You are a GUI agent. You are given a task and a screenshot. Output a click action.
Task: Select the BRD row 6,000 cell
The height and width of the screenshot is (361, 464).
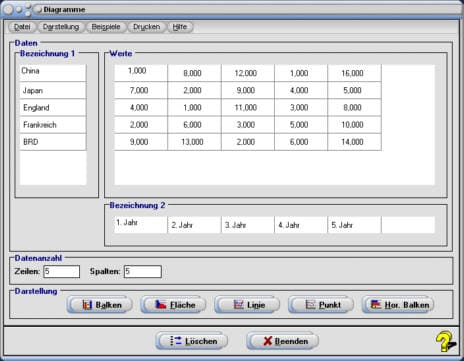click(301, 142)
